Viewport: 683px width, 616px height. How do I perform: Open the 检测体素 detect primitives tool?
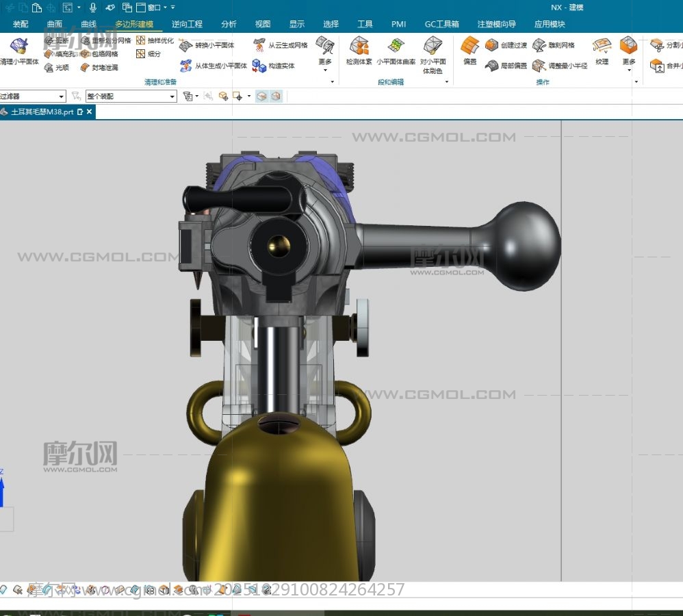(x=359, y=47)
